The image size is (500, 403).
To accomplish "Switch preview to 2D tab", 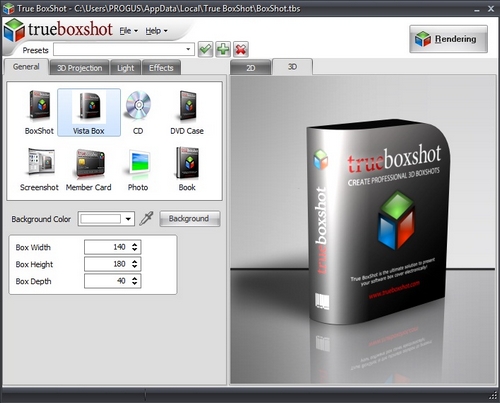I will (x=250, y=68).
